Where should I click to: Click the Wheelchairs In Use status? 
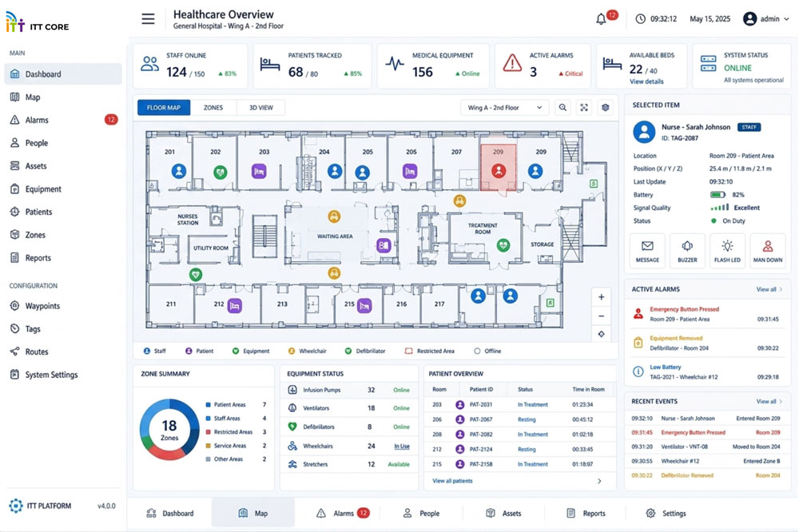[402, 447]
